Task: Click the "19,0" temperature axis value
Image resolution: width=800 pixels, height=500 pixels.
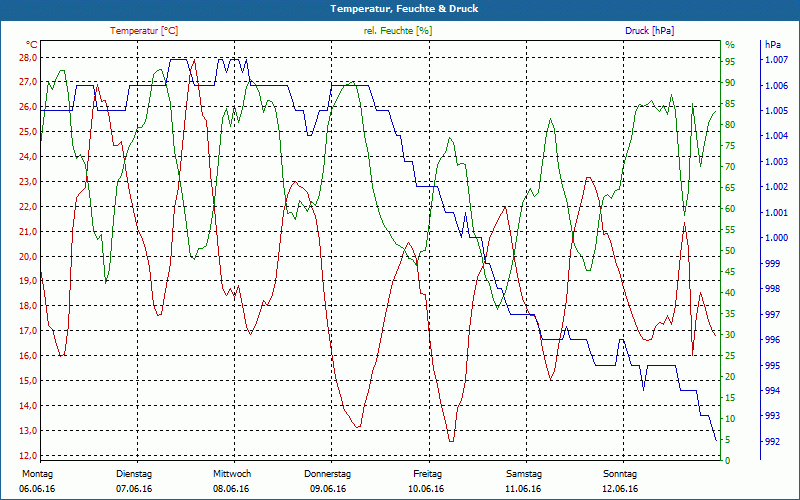Action: point(28,281)
